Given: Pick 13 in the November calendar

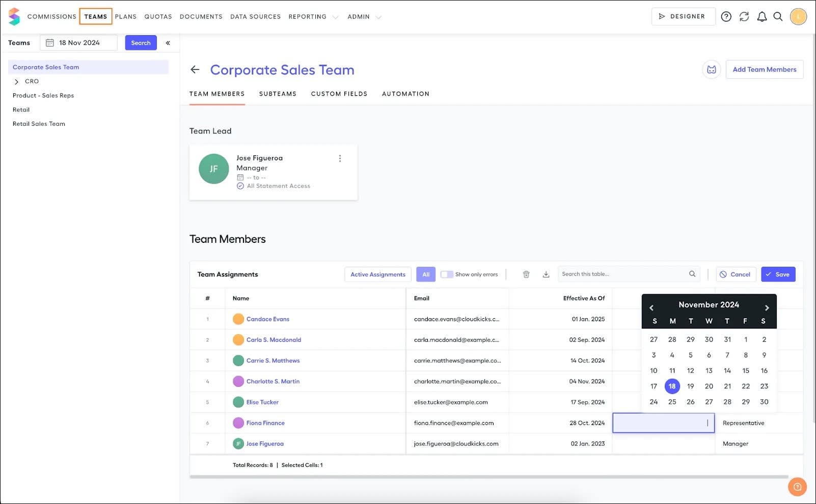Looking at the screenshot, I should (x=709, y=371).
